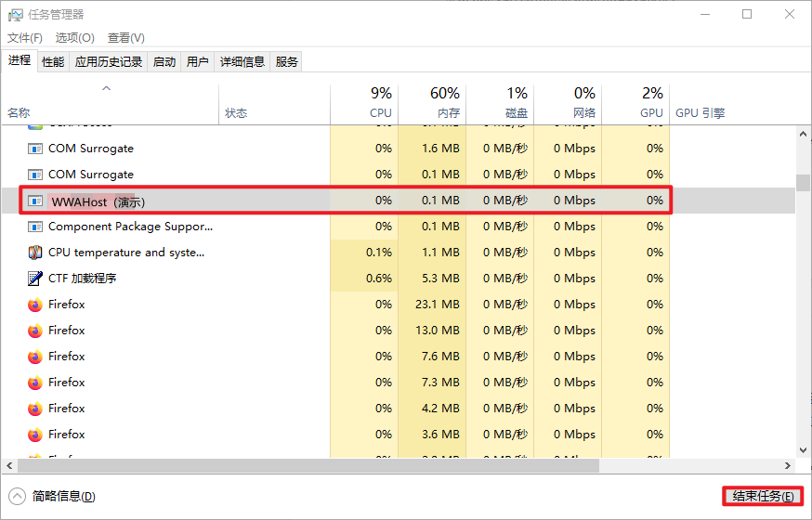Open the 查看(V) menu

point(126,38)
